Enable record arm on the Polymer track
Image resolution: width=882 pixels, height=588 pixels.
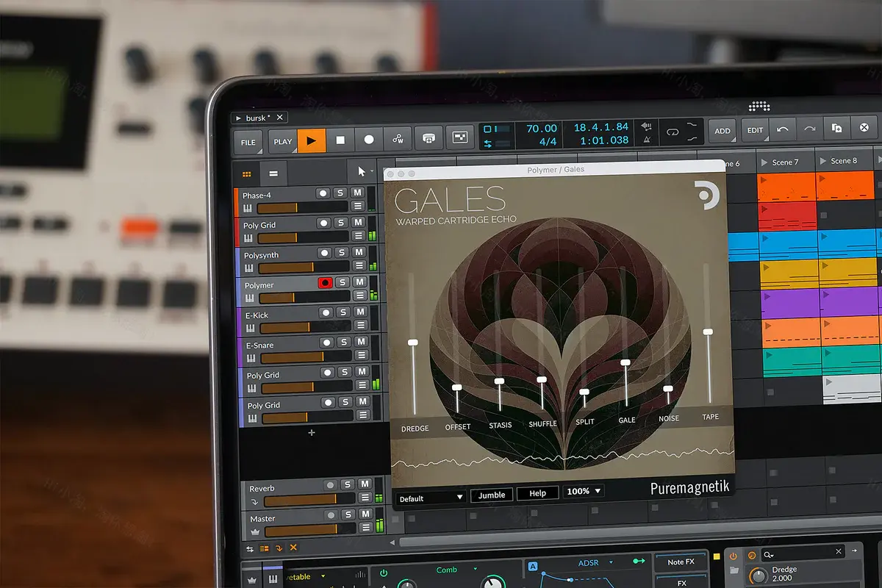pyautogui.click(x=325, y=282)
